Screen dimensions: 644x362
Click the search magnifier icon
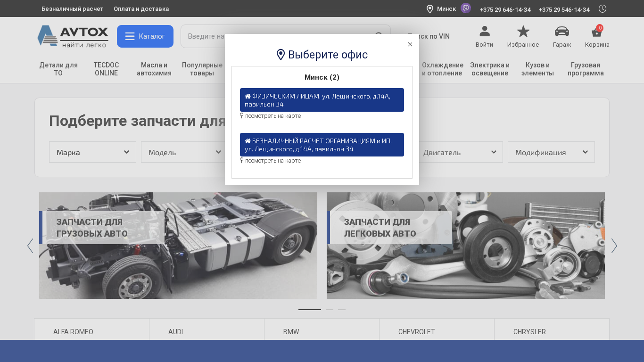click(x=379, y=36)
